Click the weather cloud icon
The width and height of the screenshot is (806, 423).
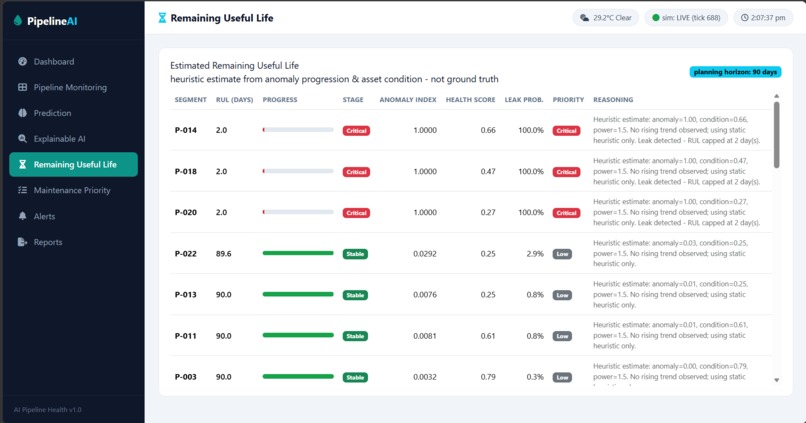584,17
